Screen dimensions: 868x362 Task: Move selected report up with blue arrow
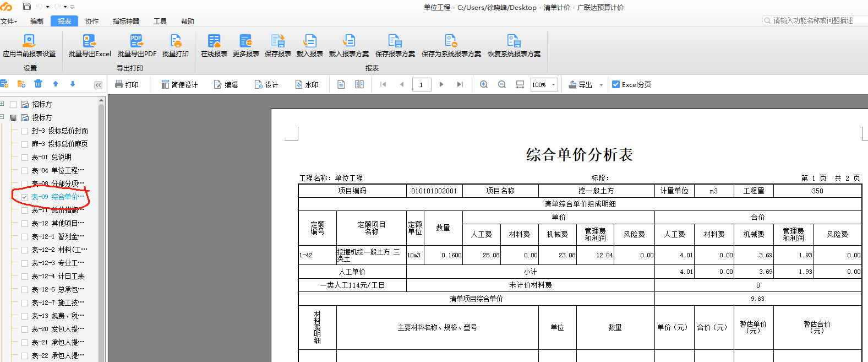point(56,84)
